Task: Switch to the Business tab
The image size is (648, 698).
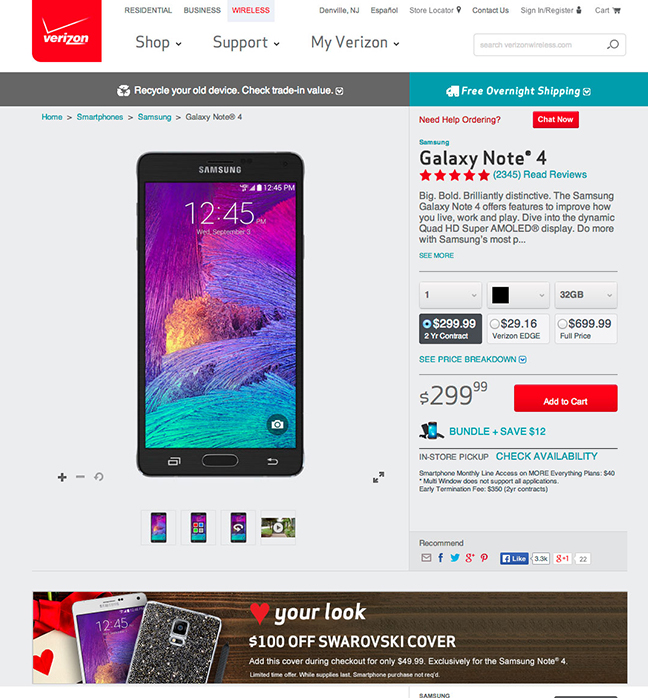Action: (202, 10)
